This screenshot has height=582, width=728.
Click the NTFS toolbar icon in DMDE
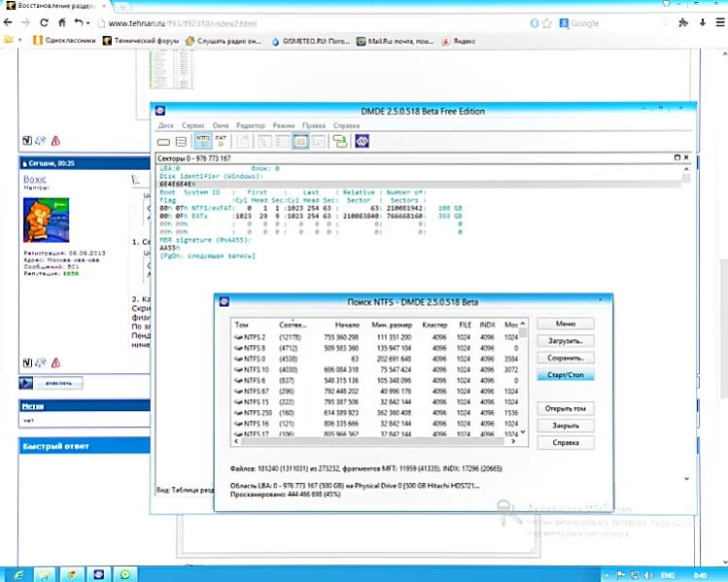point(202,141)
